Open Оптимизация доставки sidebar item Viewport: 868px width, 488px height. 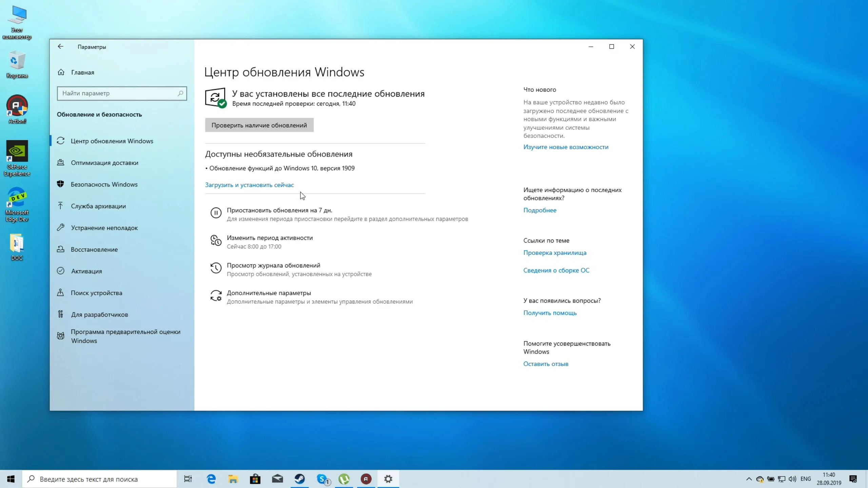coord(104,163)
